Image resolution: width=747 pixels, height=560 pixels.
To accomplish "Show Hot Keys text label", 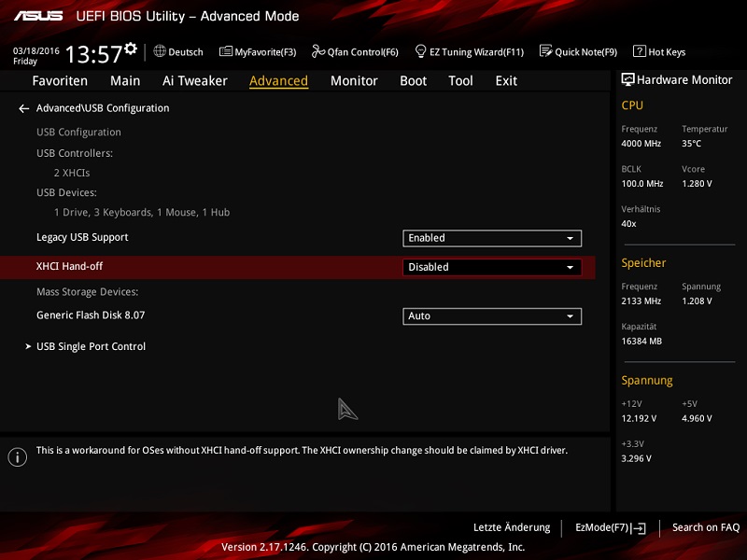I will coord(667,52).
